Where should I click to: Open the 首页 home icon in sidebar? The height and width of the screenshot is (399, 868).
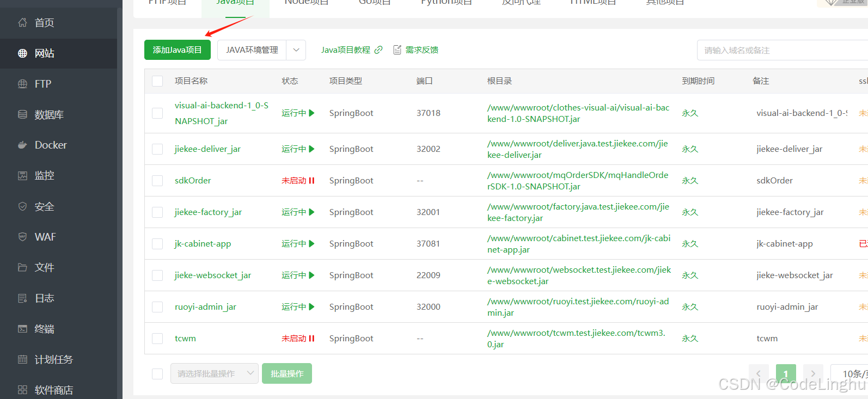tap(22, 22)
